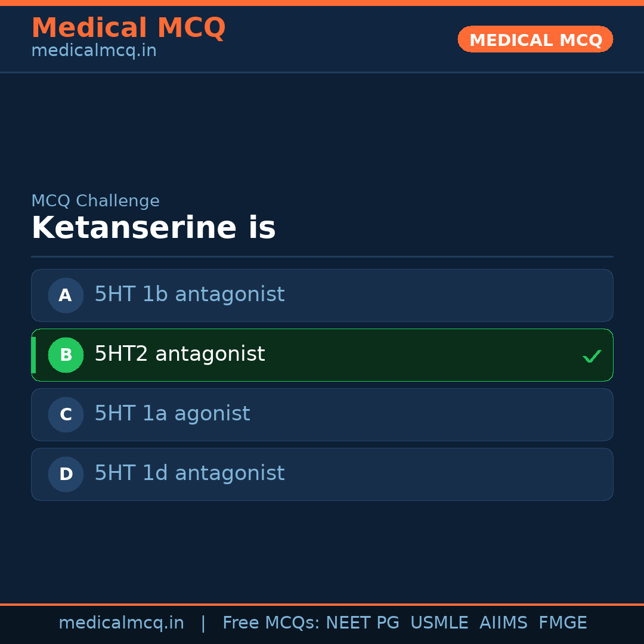Select the answer '5HT 1a agonist'
The height and width of the screenshot is (644, 644).
[172, 414]
